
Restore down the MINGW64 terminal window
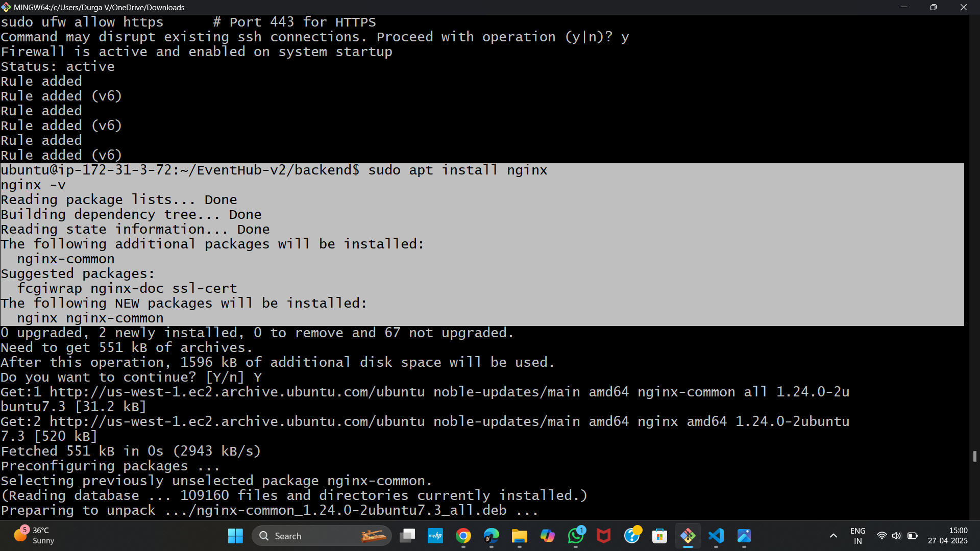coord(934,7)
